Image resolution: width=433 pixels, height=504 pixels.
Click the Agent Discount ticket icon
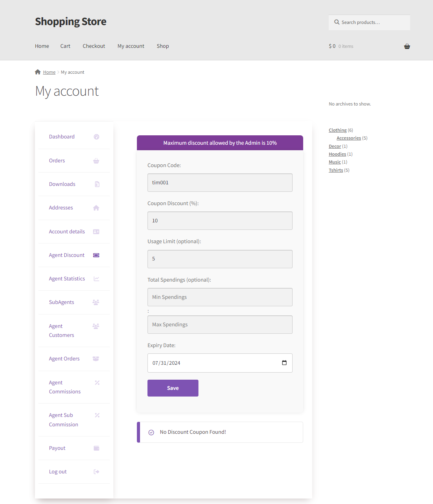coord(96,255)
